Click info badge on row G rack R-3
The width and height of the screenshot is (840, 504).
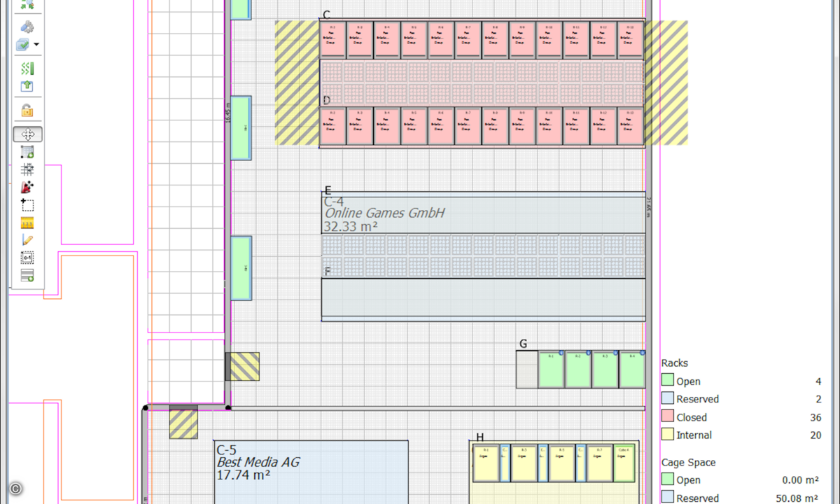tap(616, 353)
